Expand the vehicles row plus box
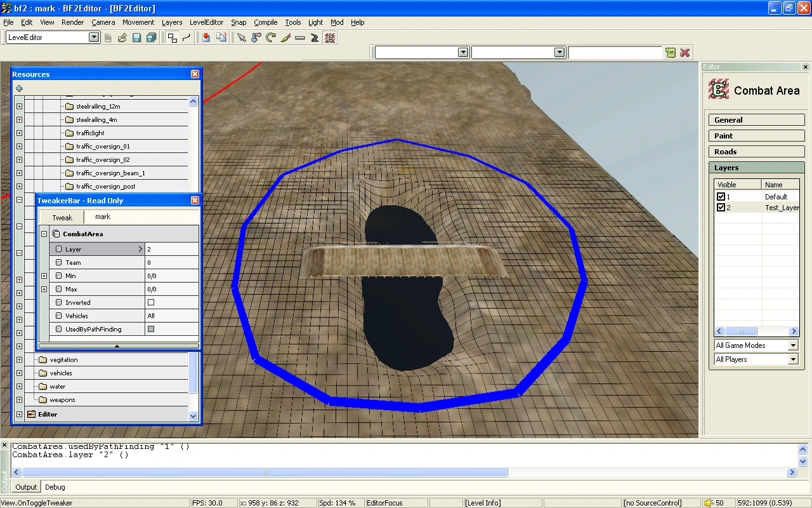 (x=19, y=373)
